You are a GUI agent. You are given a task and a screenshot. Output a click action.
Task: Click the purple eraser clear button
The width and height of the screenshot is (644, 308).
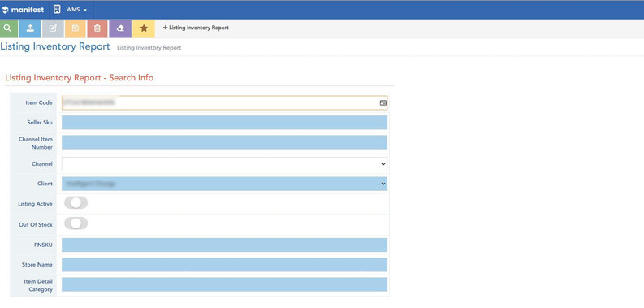[120, 28]
